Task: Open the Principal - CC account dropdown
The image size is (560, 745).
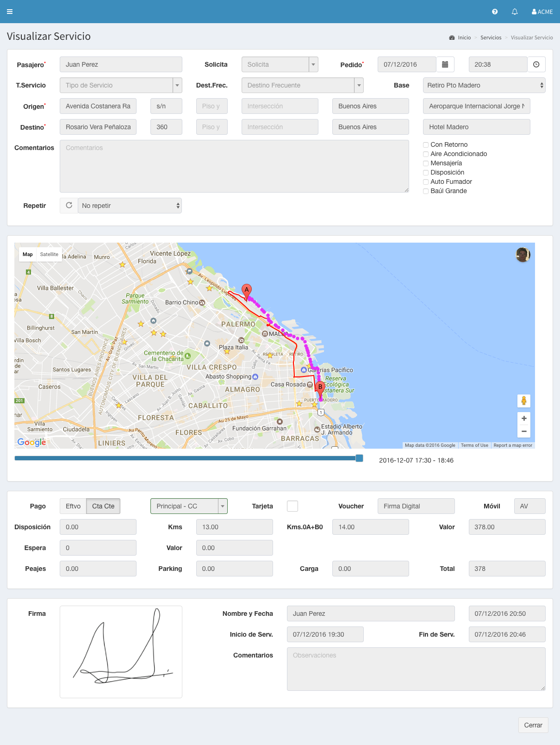Action: (x=223, y=506)
